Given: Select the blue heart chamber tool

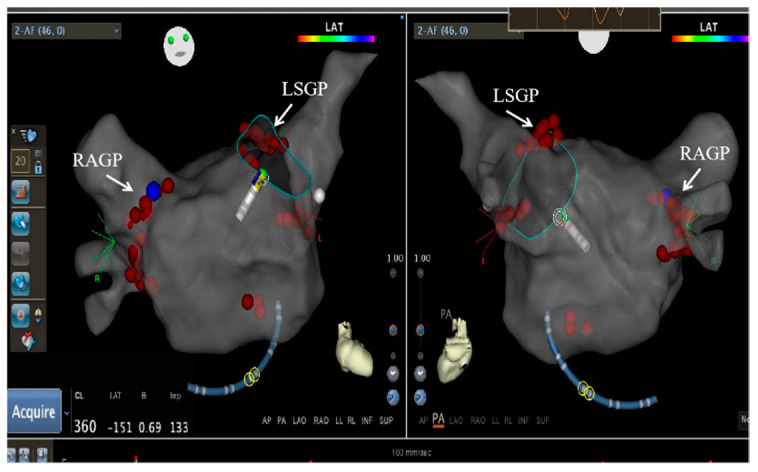Looking at the screenshot, I should pos(21,283).
